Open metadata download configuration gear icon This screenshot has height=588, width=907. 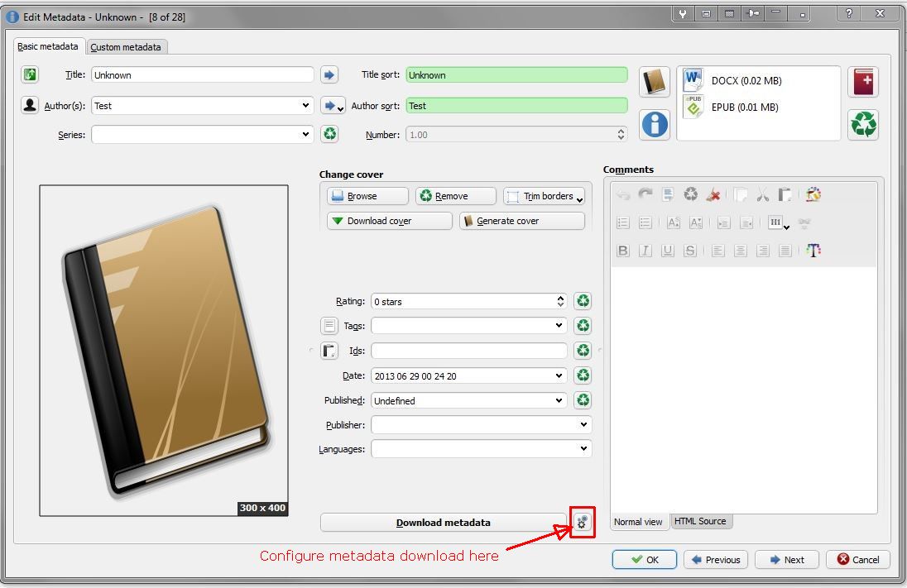click(582, 522)
